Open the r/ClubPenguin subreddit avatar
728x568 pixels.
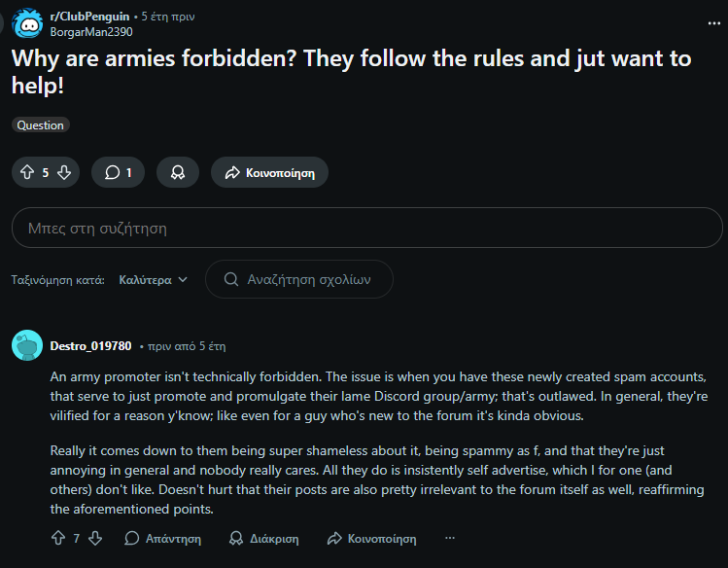click(26, 23)
